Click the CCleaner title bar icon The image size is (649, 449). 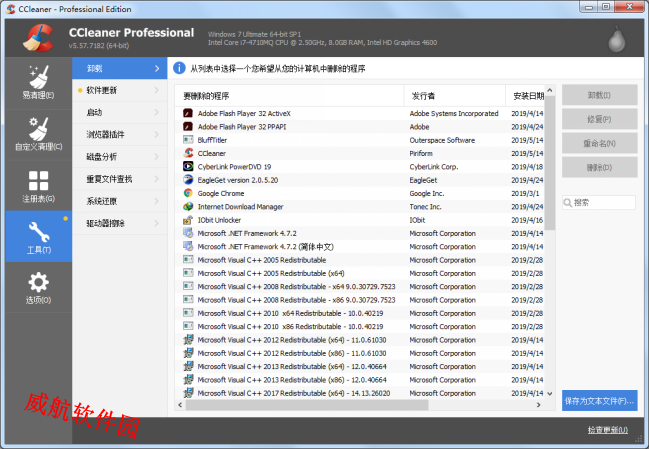[x=11, y=9]
